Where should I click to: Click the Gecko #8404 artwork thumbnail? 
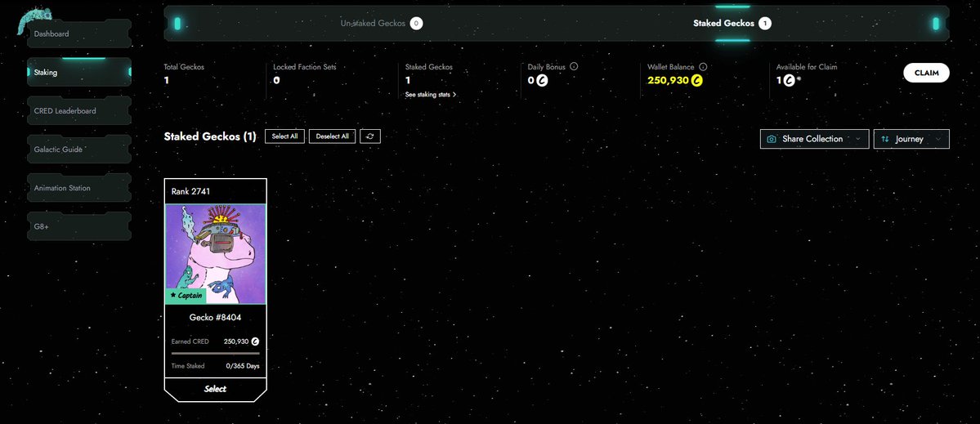(216, 253)
